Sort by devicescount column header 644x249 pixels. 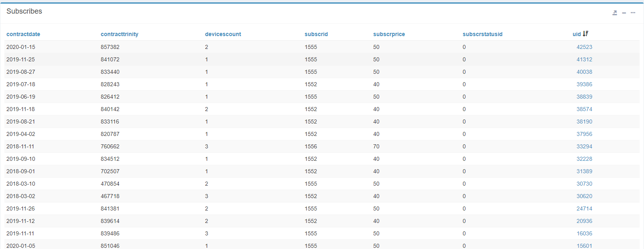[223, 34]
